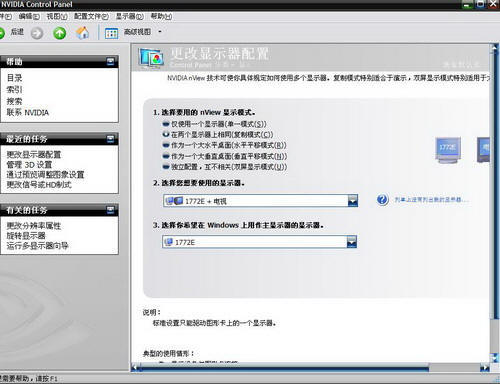Open the 视图 menu

point(57,16)
